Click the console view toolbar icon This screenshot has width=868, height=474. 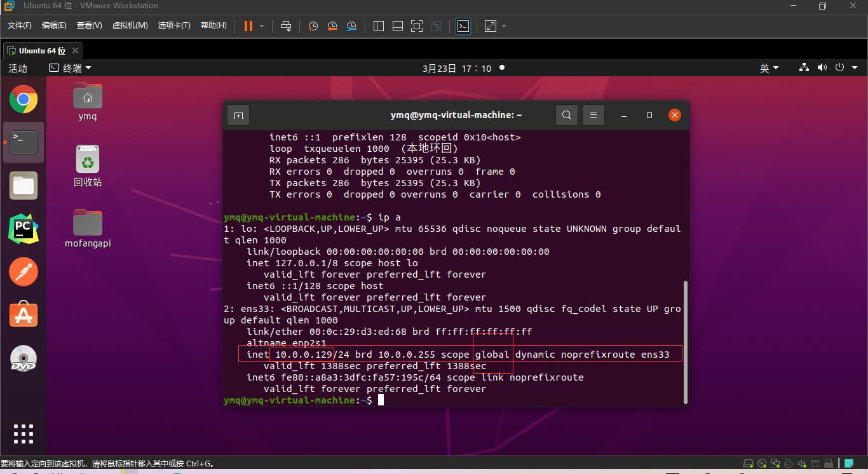(x=463, y=26)
